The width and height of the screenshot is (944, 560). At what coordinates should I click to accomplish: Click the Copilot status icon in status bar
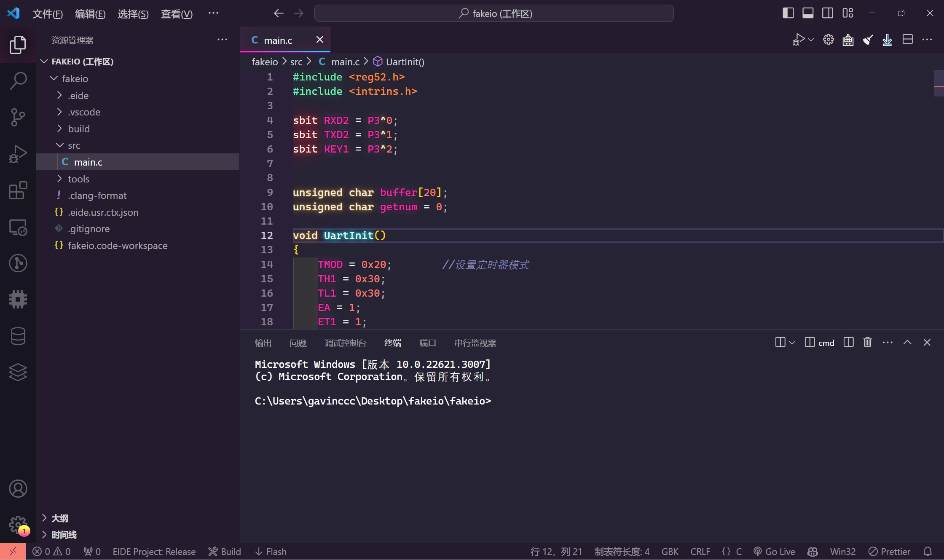[813, 552]
